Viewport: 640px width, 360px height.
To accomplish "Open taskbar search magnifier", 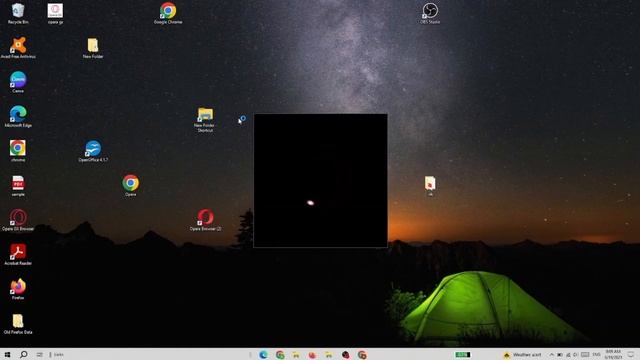I will click(x=24, y=354).
